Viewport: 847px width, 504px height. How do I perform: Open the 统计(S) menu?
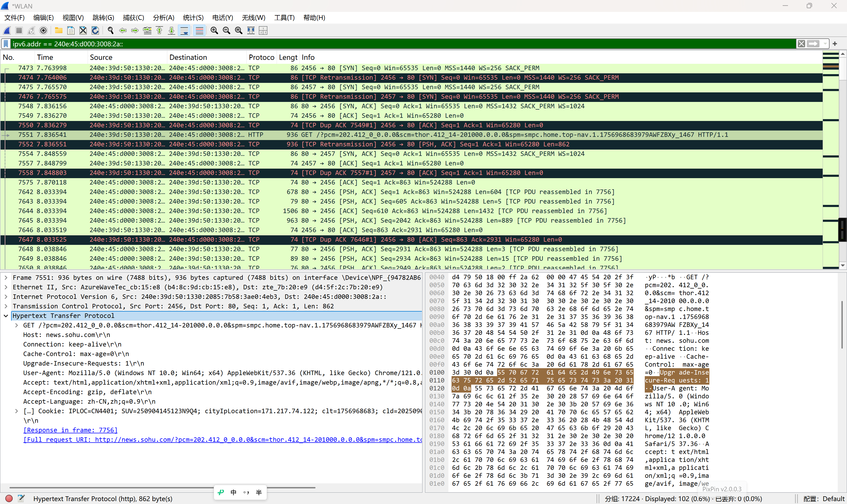coord(193,18)
